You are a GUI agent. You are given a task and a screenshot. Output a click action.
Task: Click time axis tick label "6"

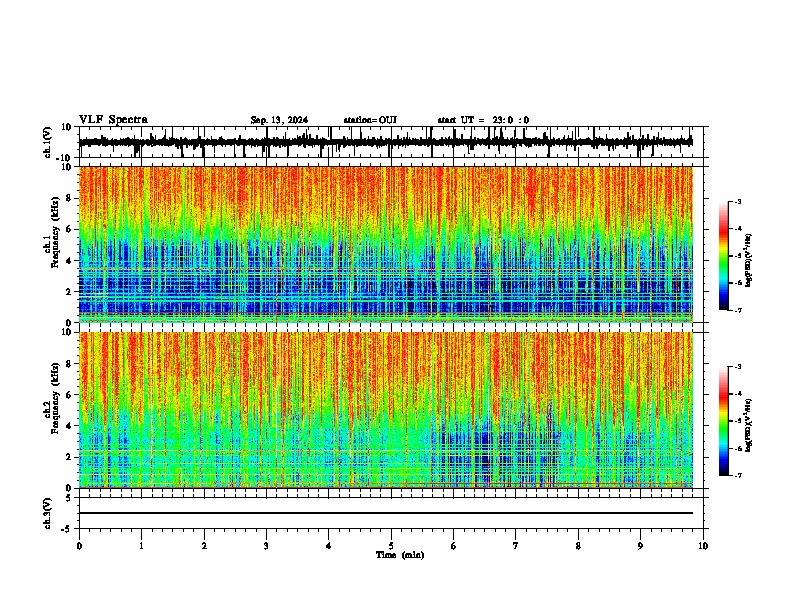click(x=454, y=546)
